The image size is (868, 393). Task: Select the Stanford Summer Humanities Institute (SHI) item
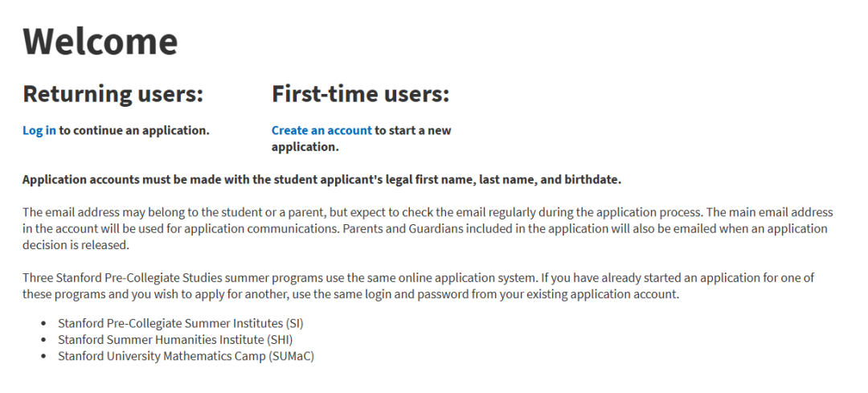175,339
